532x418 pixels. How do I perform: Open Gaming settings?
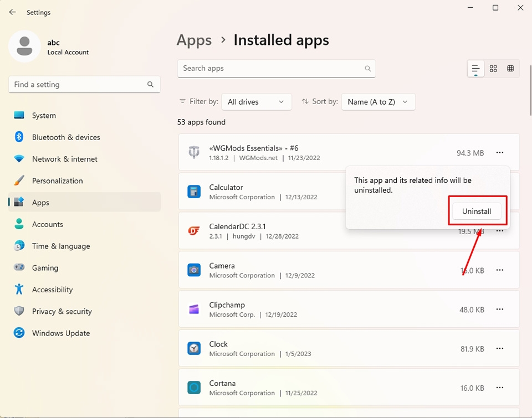point(84,268)
